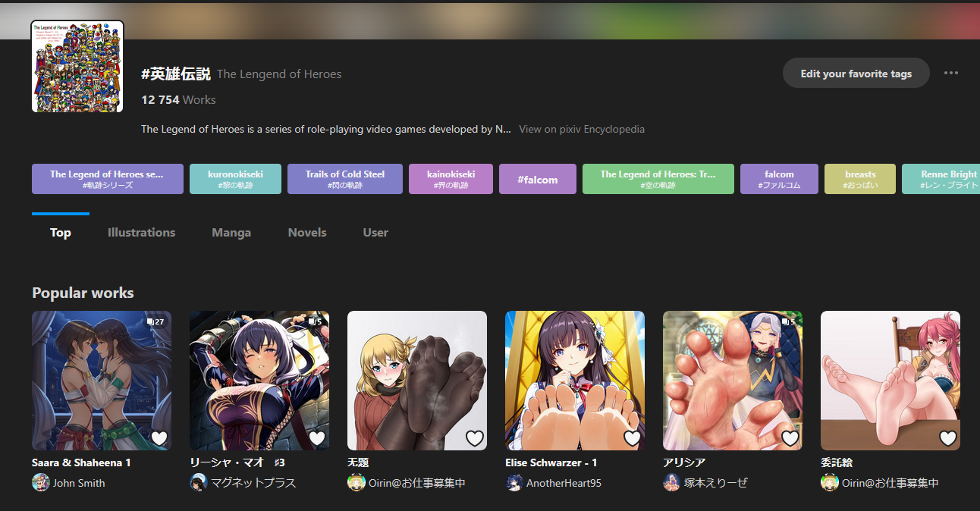
Task: Open AnotherHeart95 user avatar
Action: point(514,482)
